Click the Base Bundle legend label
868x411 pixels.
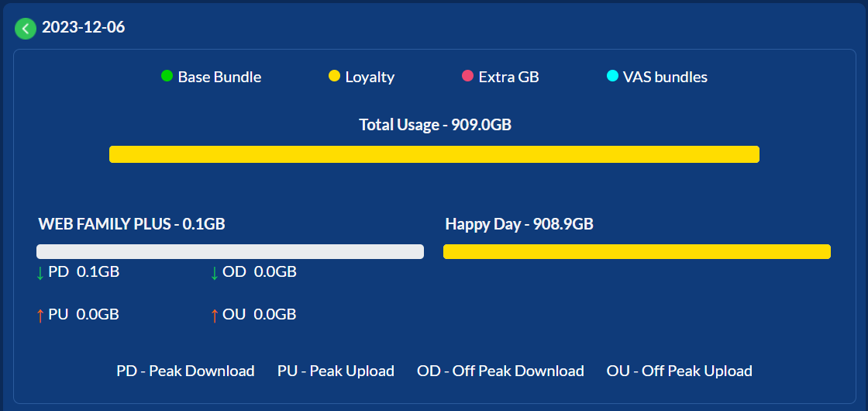220,77
